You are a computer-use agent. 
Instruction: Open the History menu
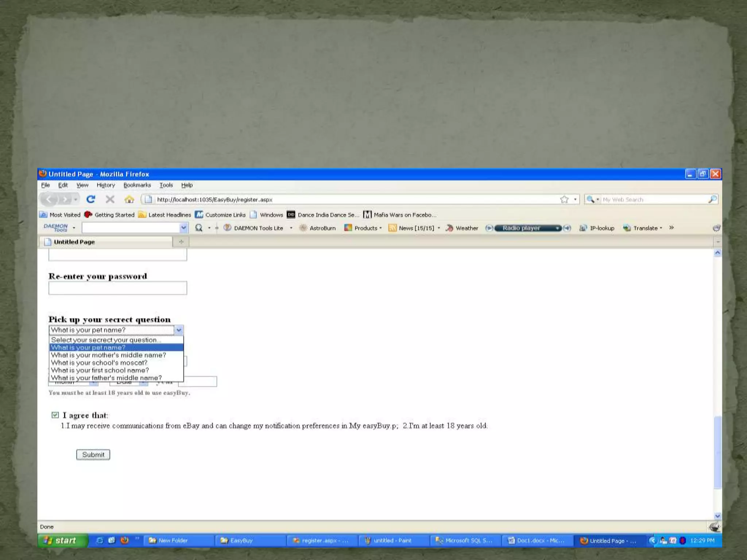click(x=106, y=185)
